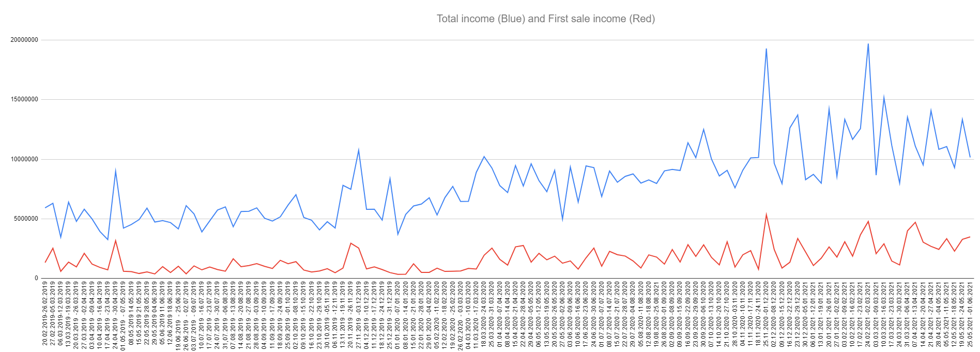
Task: Select the last x-axis label 25.05.2021 - 01.06.2021
Action: [x=970, y=314]
